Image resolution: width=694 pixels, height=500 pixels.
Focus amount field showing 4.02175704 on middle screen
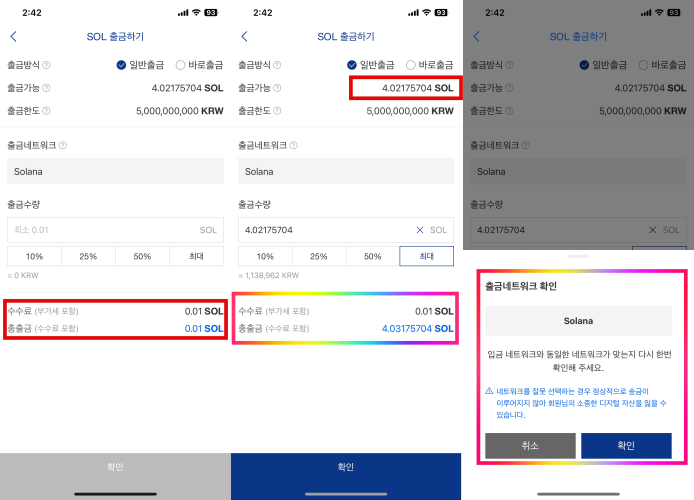click(346, 230)
